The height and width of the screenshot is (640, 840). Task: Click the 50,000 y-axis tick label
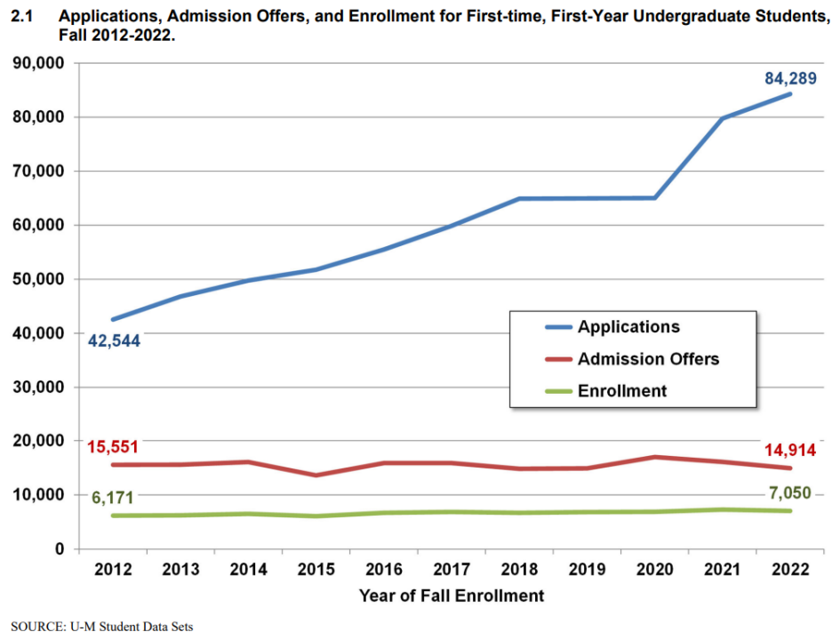(38, 279)
